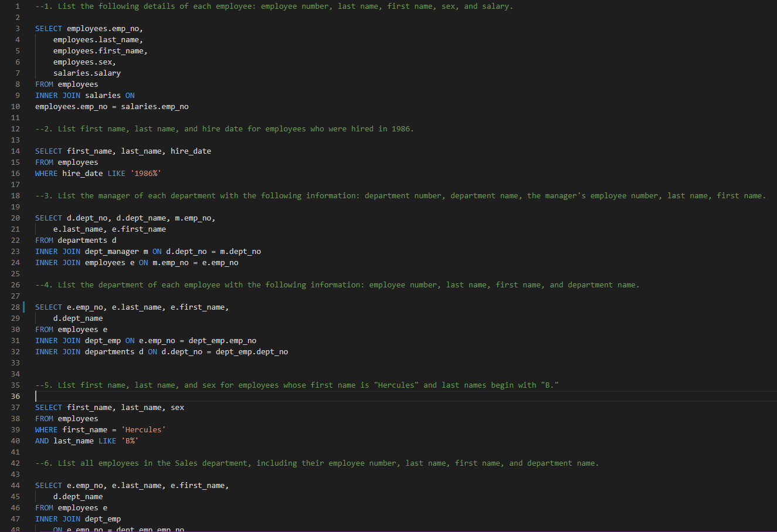Click line number 20 in the gutter
Screen dimensions: 777x532
[x=15, y=218]
